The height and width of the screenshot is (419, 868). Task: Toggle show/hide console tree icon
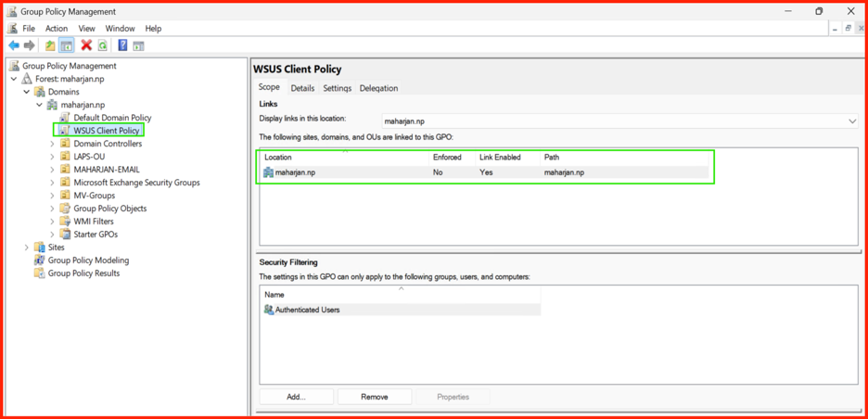67,45
